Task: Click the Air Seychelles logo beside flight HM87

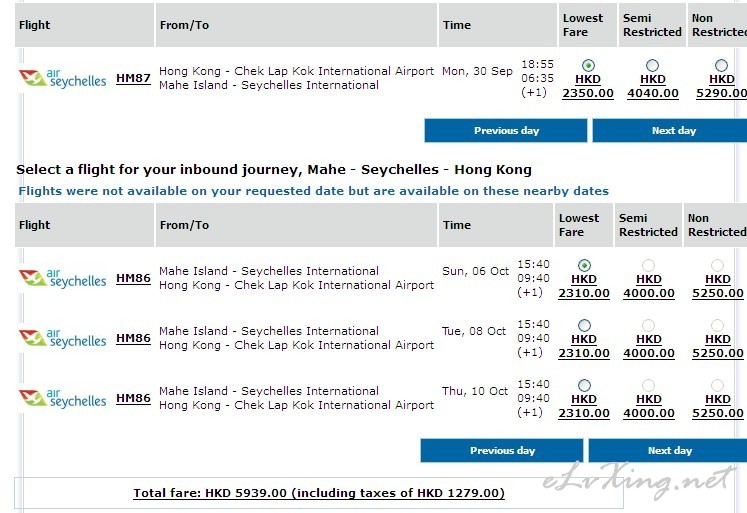Action: pyautogui.click(x=62, y=78)
